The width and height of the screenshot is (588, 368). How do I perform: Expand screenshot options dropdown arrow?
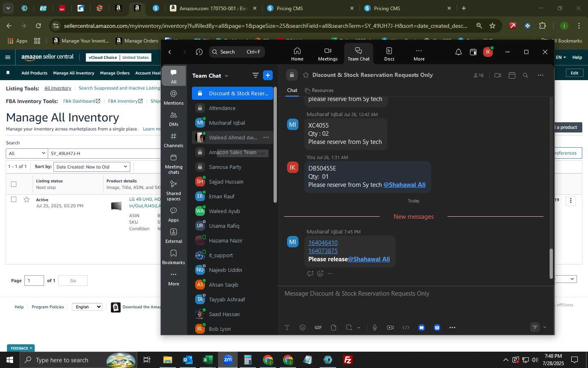click(359, 328)
